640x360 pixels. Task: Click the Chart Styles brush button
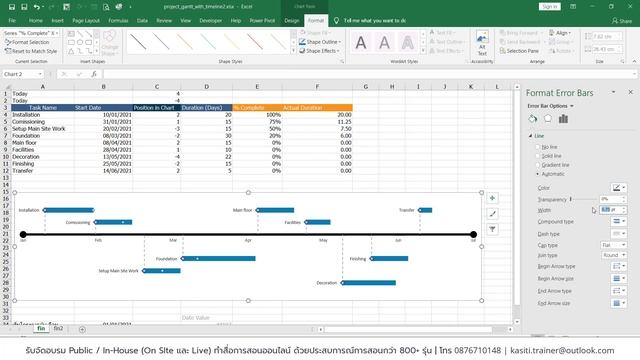[x=493, y=213]
